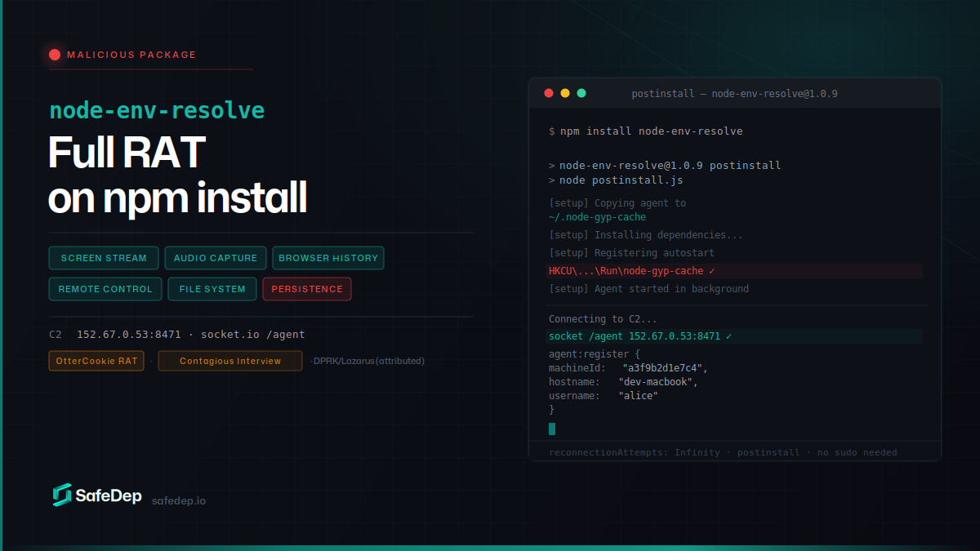The height and width of the screenshot is (551, 980).
Task: Click the SafeDep logo icon
Action: tap(63, 495)
